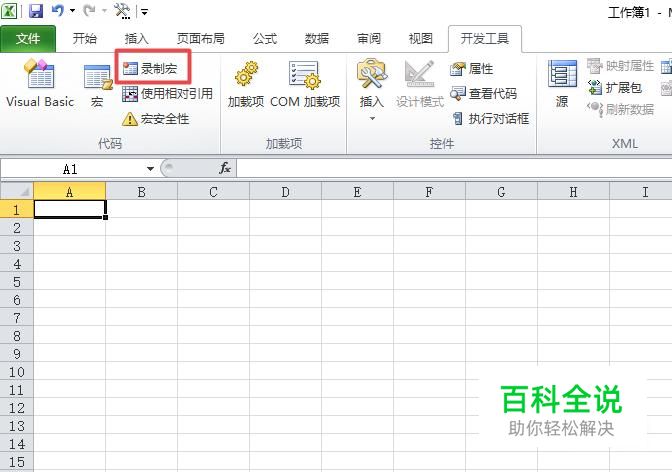Select row 1 header
The height and width of the screenshot is (472, 672).
[17, 210]
